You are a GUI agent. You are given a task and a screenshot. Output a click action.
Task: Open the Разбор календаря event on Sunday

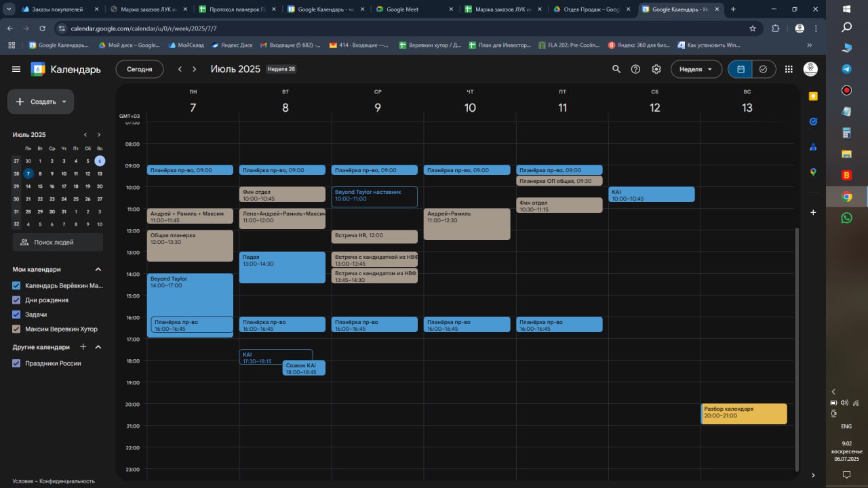(743, 413)
